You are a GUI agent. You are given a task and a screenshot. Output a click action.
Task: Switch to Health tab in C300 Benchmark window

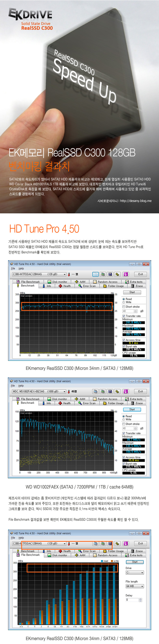(65, 286)
